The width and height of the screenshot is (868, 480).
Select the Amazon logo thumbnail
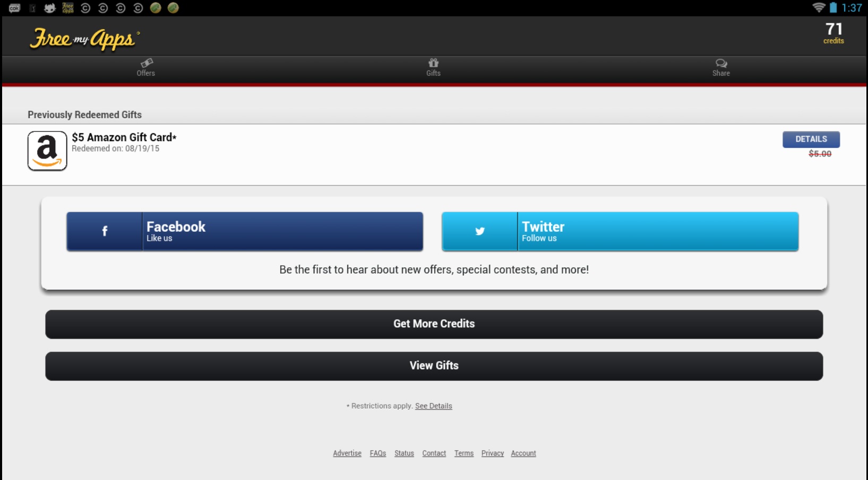(x=47, y=151)
